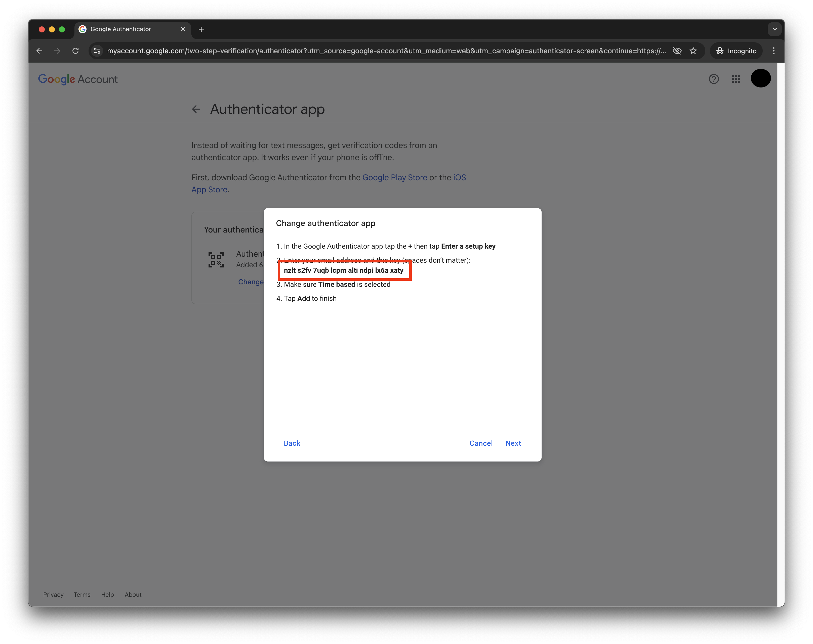Switch to the Google Authenticator tab

click(x=121, y=29)
